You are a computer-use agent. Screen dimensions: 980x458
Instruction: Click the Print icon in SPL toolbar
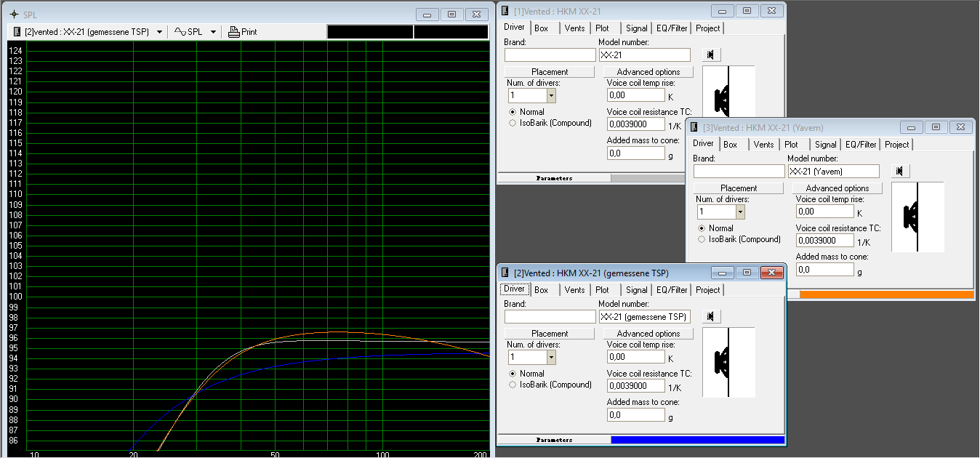point(233,32)
